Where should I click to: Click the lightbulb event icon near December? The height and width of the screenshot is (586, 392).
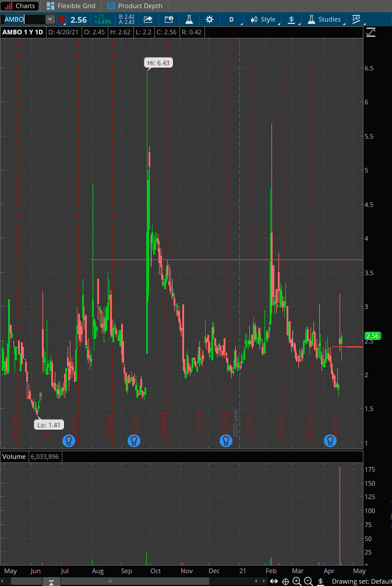pos(226,441)
